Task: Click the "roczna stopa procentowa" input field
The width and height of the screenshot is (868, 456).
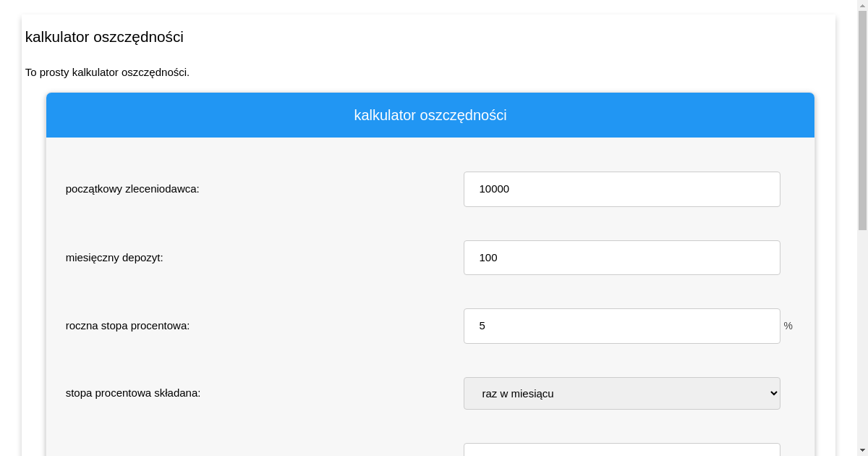Action: click(x=622, y=326)
